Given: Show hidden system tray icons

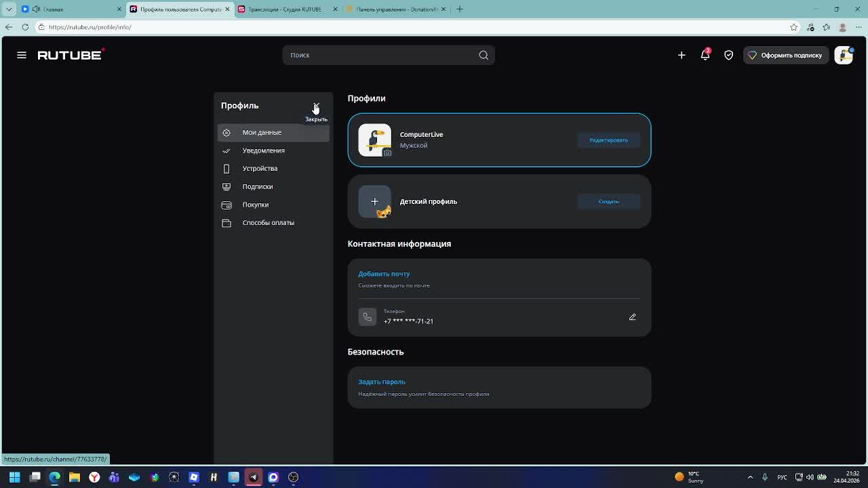Looking at the screenshot, I should pyautogui.click(x=750, y=477).
